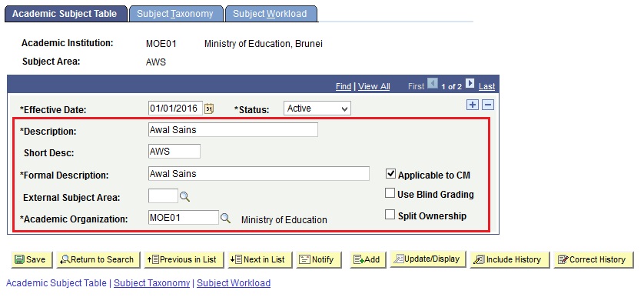The image size is (644, 304).
Task: Add a new row with plus icon
Action: point(473,105)
